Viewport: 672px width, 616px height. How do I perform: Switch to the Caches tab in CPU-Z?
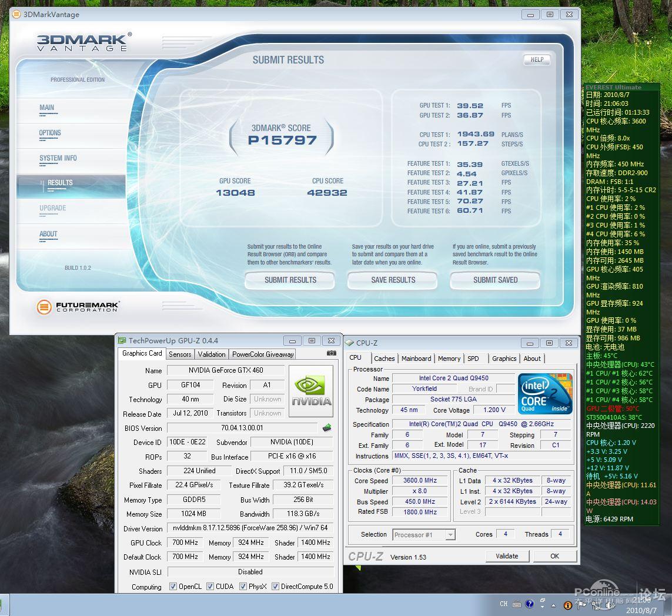[384, 359]
